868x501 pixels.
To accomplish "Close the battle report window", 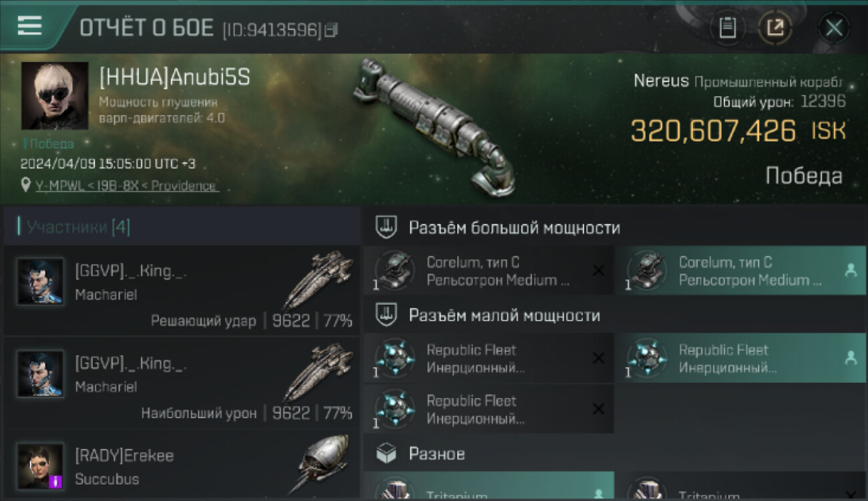I will [833, 28].
